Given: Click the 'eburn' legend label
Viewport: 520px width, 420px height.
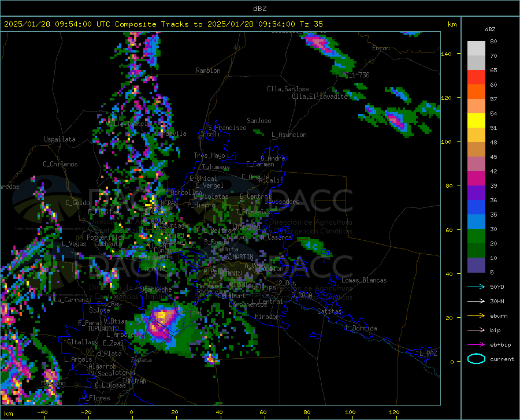Looking at the screenshot, I should (499, 316).
